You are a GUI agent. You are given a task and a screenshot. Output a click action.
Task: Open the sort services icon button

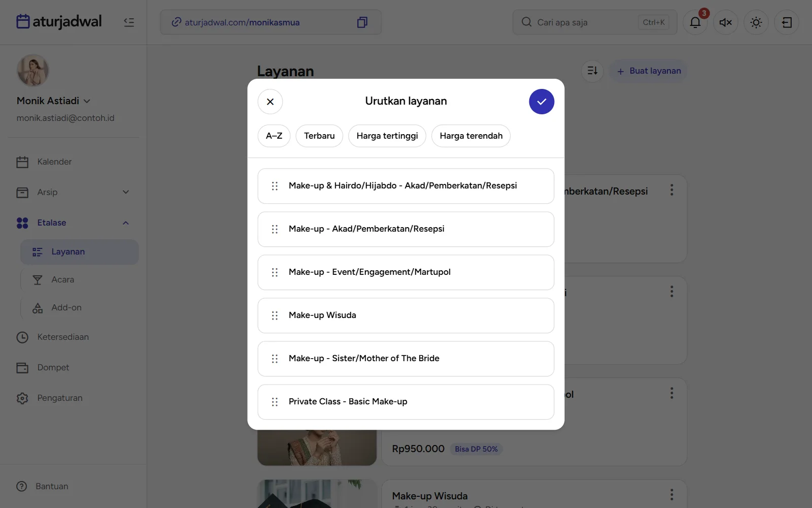[592, 71]
